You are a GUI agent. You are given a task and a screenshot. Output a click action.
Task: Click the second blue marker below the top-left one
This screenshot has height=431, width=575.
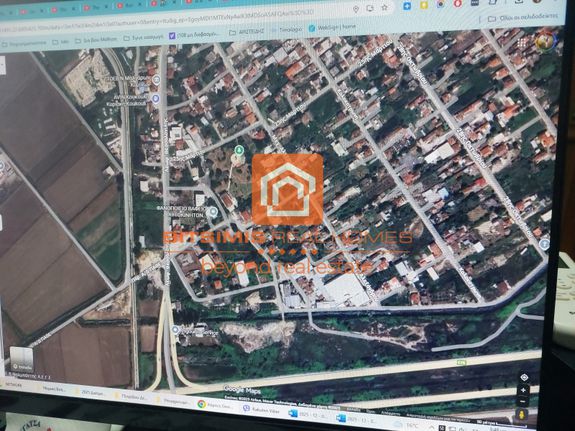[x=155, y=98]
